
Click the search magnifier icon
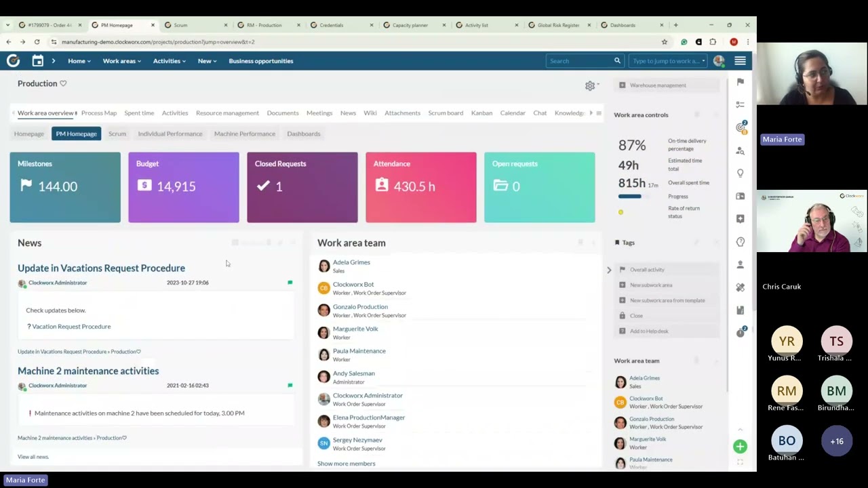click(617, 61)
